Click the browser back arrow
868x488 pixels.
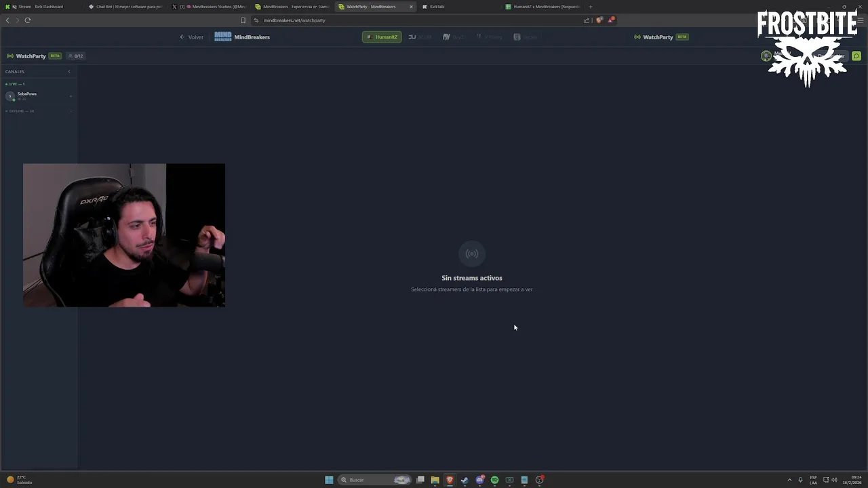tap(7, 20)
